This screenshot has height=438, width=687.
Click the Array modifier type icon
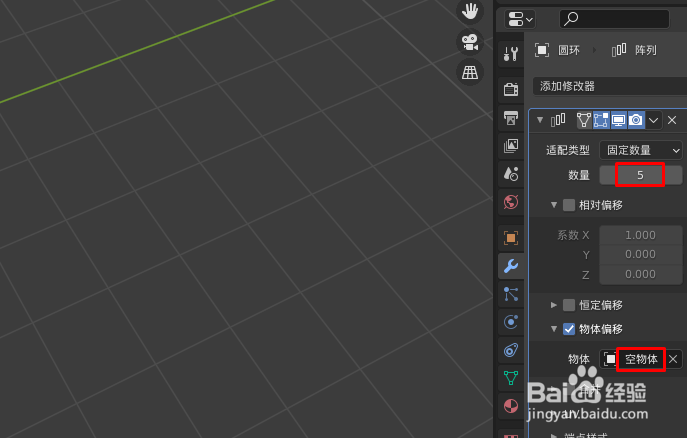(558, 120)
